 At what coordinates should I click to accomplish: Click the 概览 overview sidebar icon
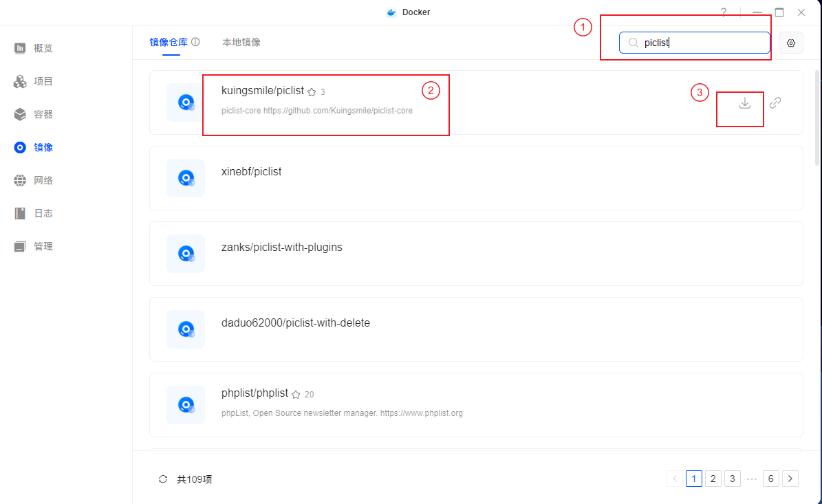point(20,48)
